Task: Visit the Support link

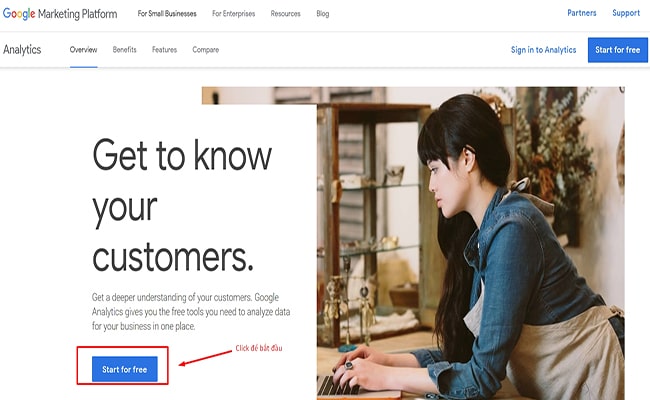Action: click(626, 13)
